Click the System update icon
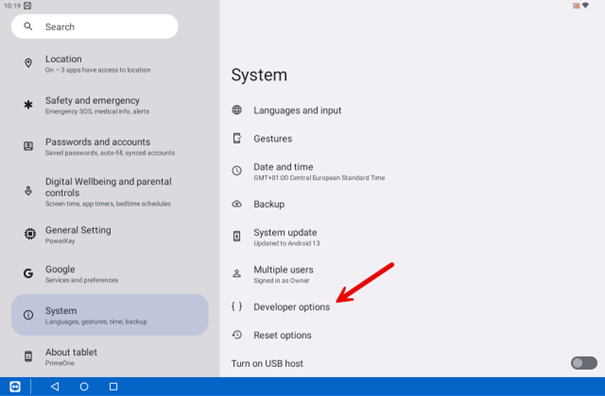 pyautogui.click(x=237, y=236)
